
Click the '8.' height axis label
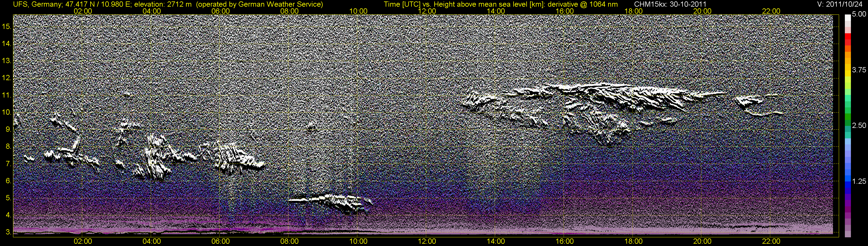click(x=8, y=147)
